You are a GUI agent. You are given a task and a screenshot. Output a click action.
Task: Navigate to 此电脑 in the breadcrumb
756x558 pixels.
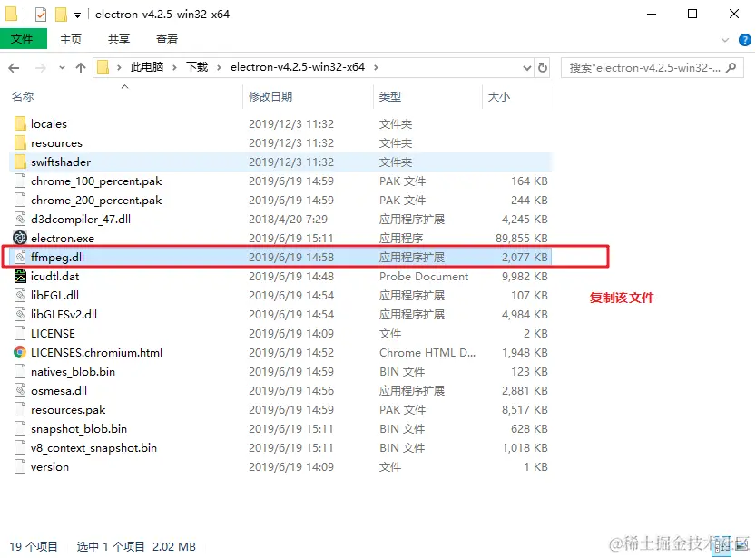pyautogui.click(x=147, y=67)
